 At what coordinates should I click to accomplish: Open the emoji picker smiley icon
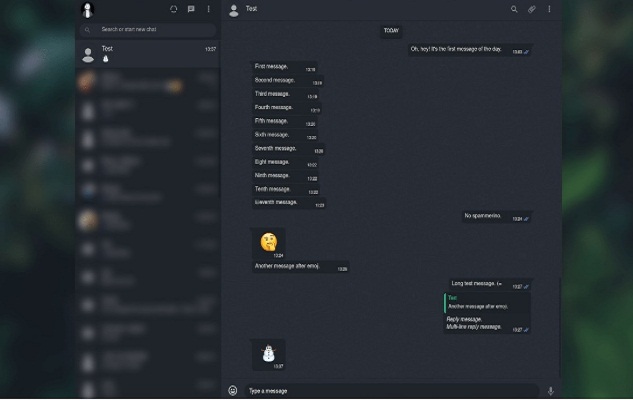[x=233, y=390]
